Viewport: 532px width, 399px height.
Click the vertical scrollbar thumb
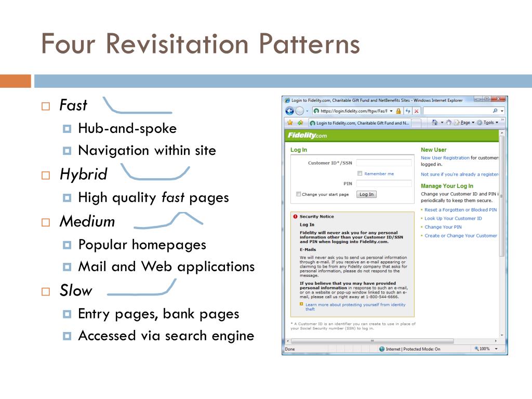click(x=502, y=196)
